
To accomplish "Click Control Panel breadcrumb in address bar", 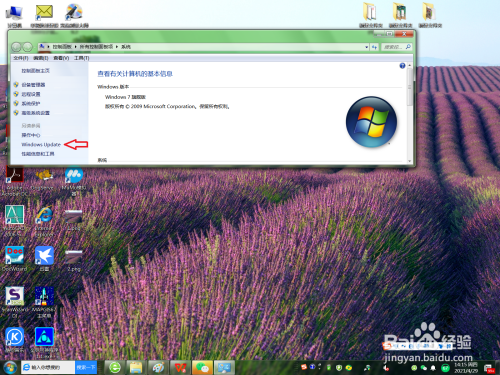I will [x=62, y=47].
